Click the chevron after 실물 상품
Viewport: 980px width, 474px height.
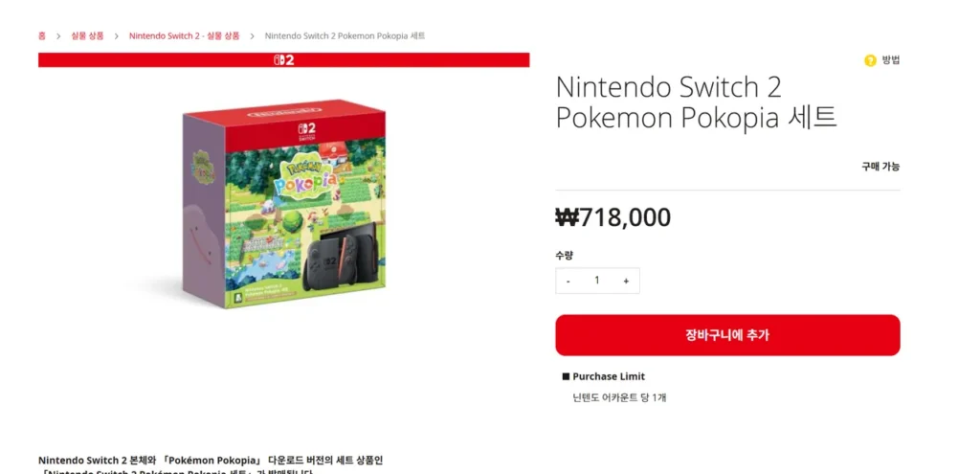(x=116, y=35)
